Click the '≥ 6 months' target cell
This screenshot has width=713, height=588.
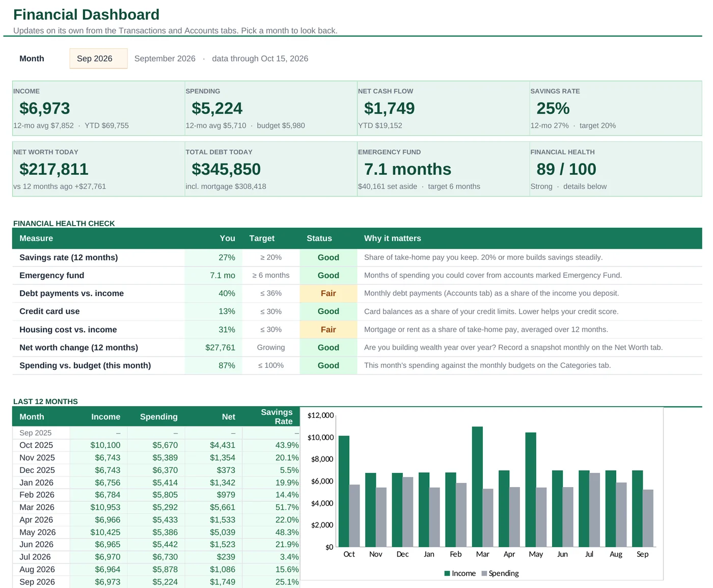pos(271,276)
